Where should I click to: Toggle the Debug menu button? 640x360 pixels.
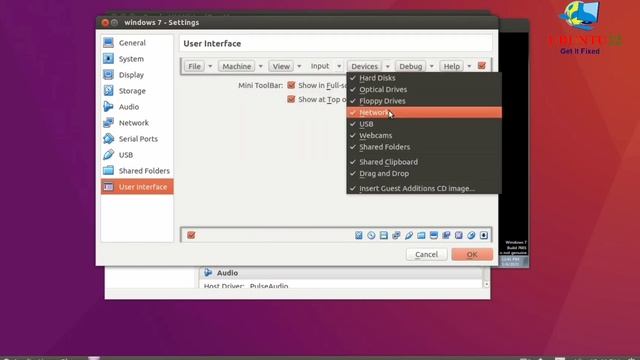point(411,66)
